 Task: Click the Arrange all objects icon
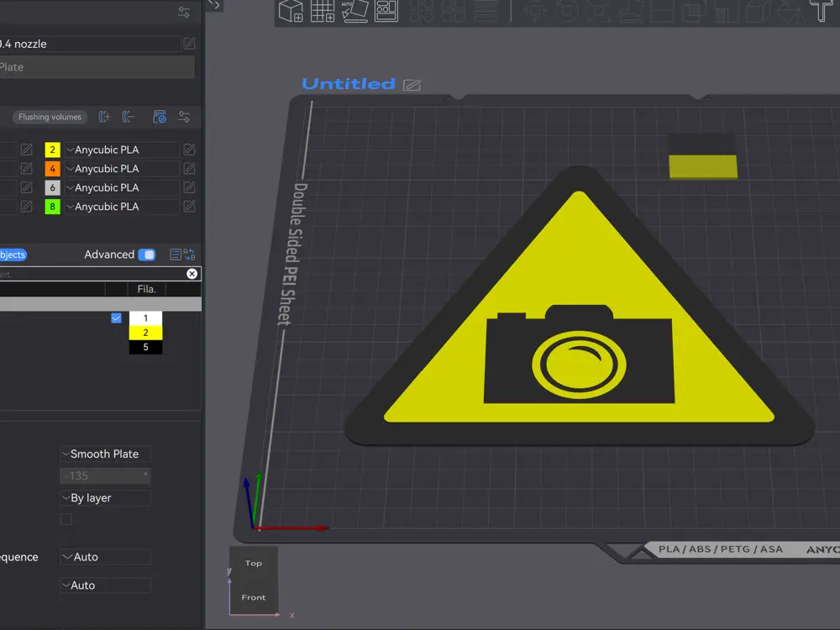point(386,11)
